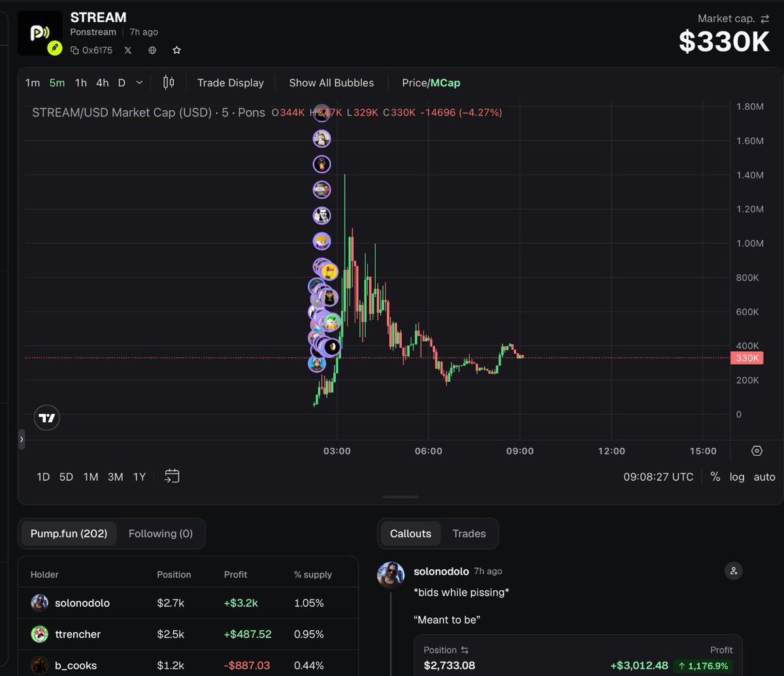Toggle callout Position swap arrows icon
The image size is (784, 676).
465,650
